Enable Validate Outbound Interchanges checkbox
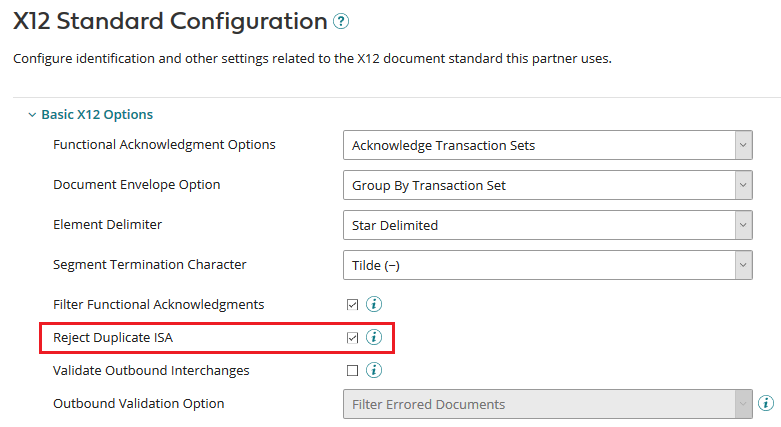The width and height of the screenshot is (781, 427). pyautogui.click(x=352, y=370)
